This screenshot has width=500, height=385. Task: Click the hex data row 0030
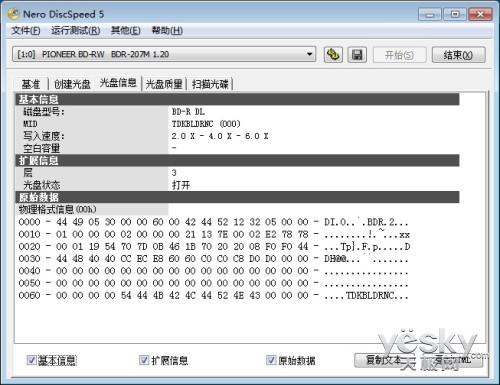point(213,259)
